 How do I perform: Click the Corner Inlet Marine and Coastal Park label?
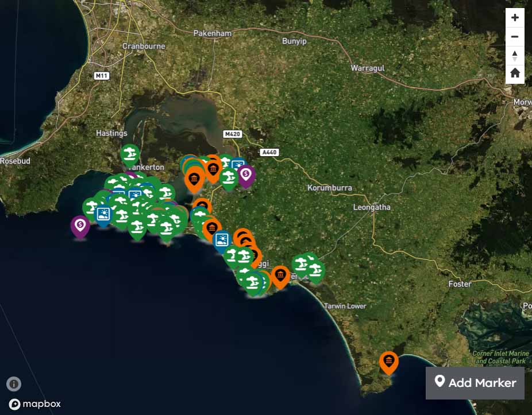coord(500,358)
